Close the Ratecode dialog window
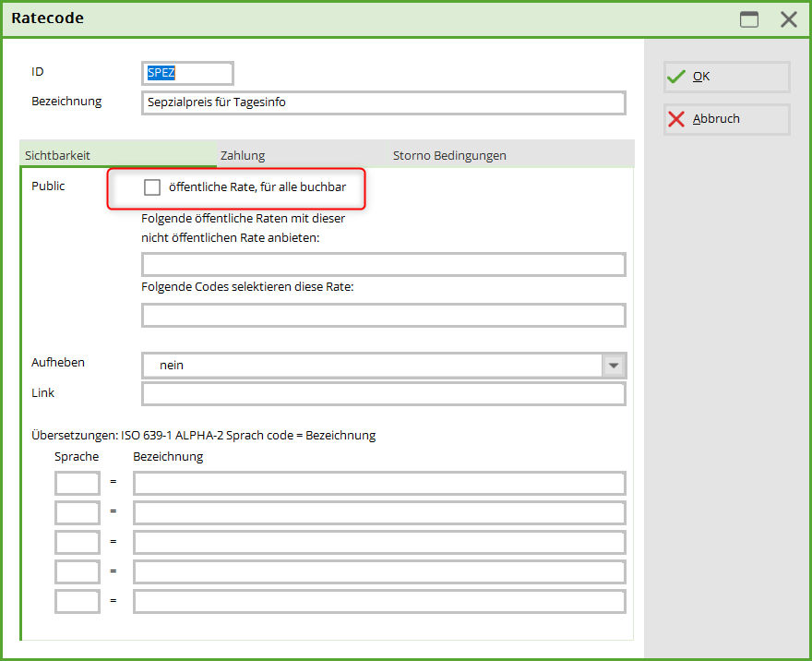812x661 pixels. point(788,19)
